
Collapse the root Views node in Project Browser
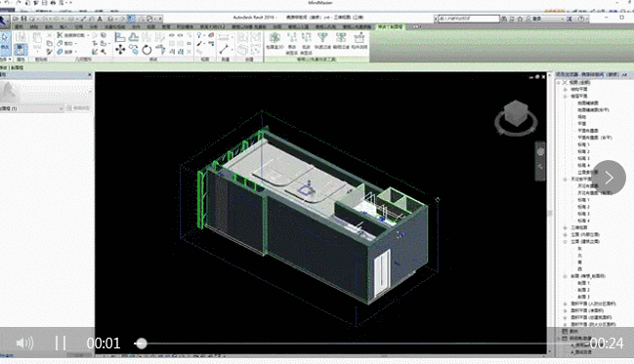(x=559, y=82)
